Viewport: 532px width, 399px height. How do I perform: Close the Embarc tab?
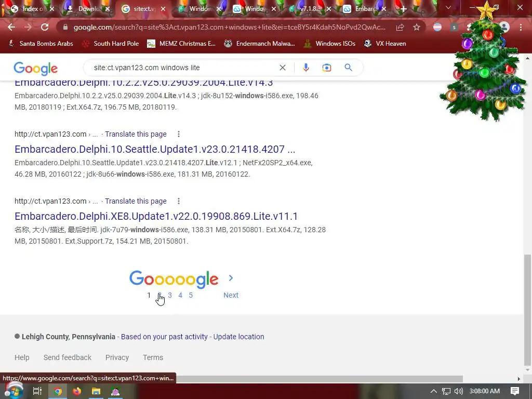(384, 9)
